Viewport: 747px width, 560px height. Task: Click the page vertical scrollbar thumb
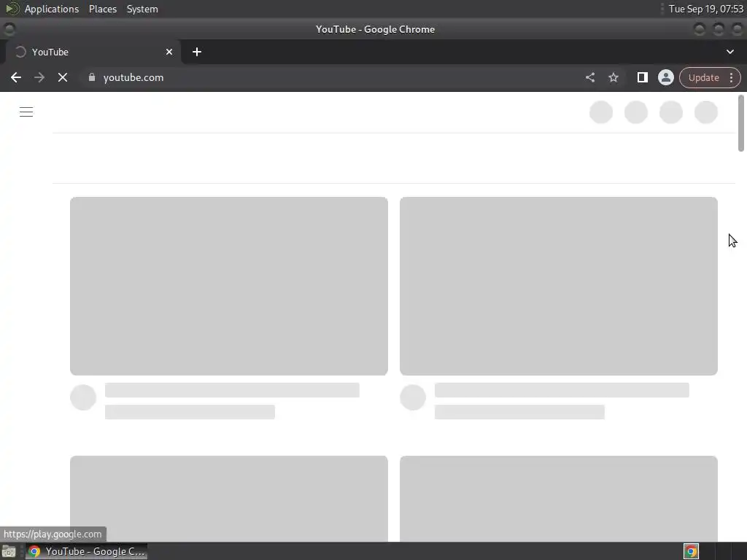[x=741, y=122]
